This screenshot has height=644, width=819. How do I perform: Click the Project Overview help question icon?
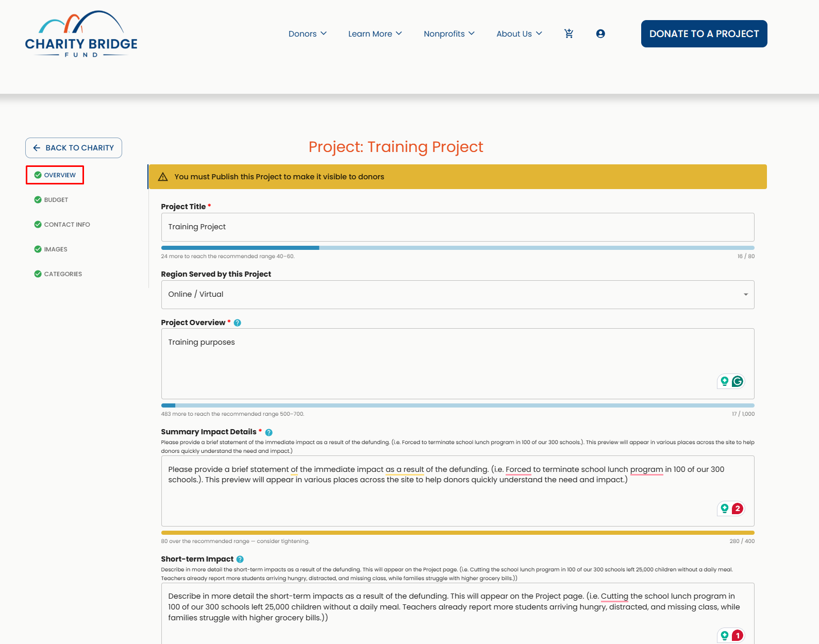click(x=238, y=323)
